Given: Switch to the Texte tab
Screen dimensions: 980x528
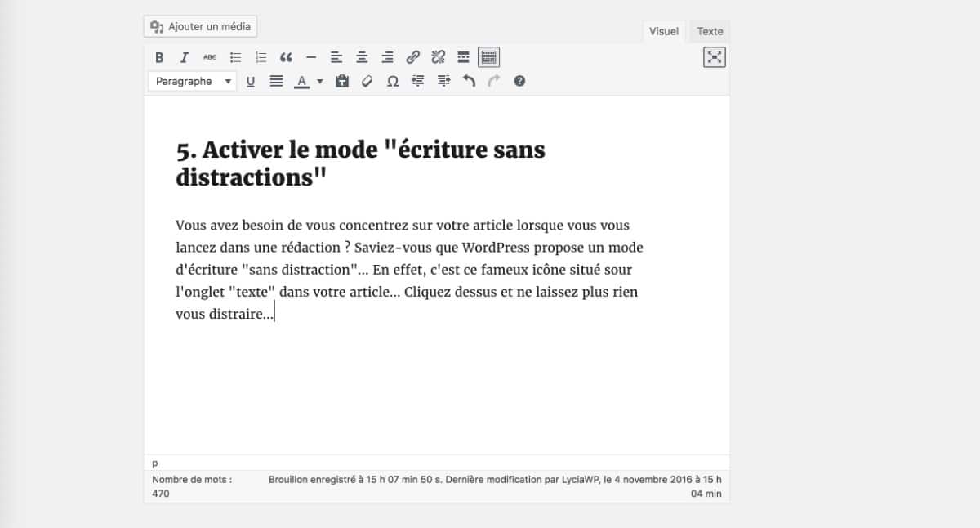Looking at the screenshot, I should [x=709, y=31].
